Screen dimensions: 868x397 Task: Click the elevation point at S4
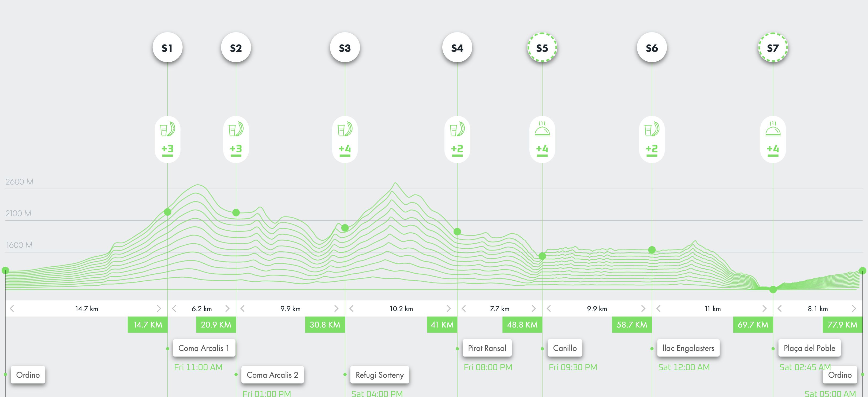[457, 231]
